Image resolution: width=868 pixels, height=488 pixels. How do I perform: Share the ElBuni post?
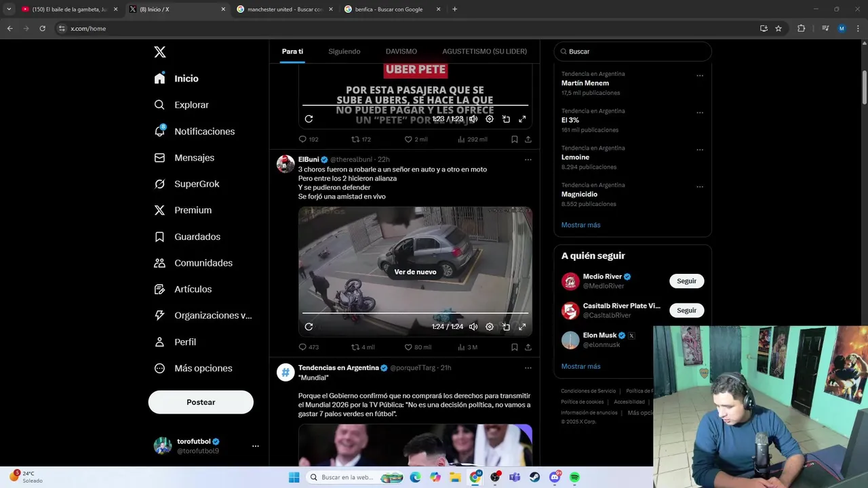tap(528, 347)
